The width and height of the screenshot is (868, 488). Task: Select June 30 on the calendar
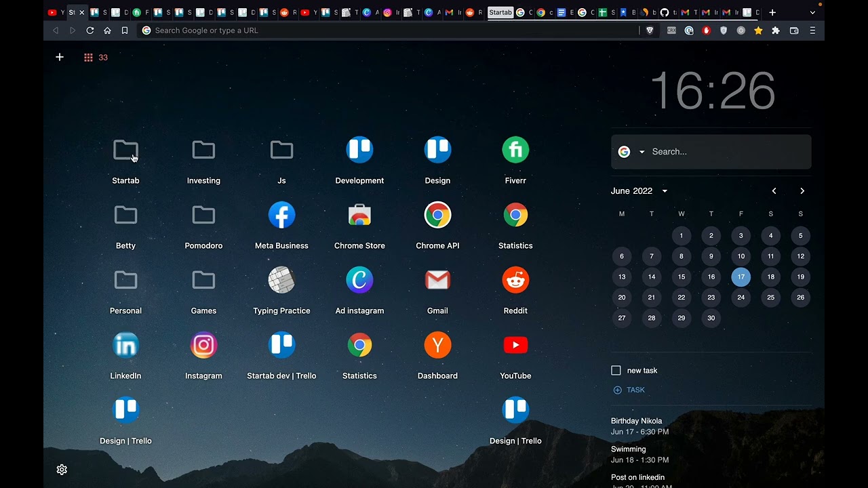tap(711, 318)
